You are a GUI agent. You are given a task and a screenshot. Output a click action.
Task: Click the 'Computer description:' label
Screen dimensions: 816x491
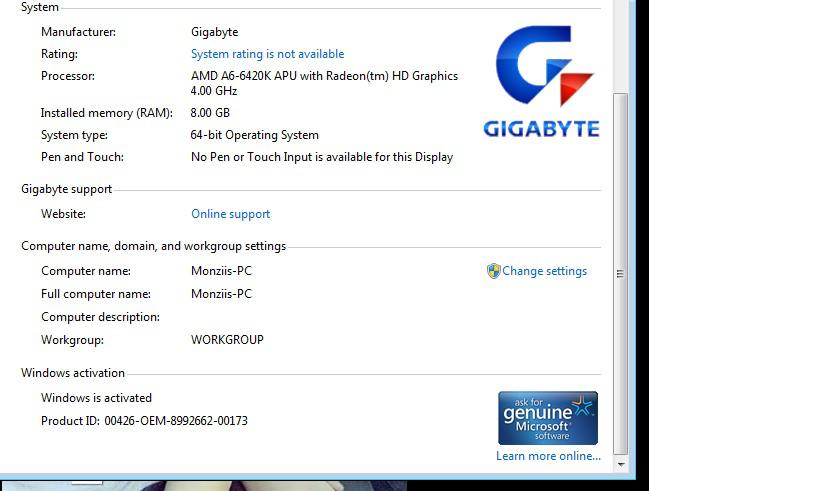click(100, 317)
